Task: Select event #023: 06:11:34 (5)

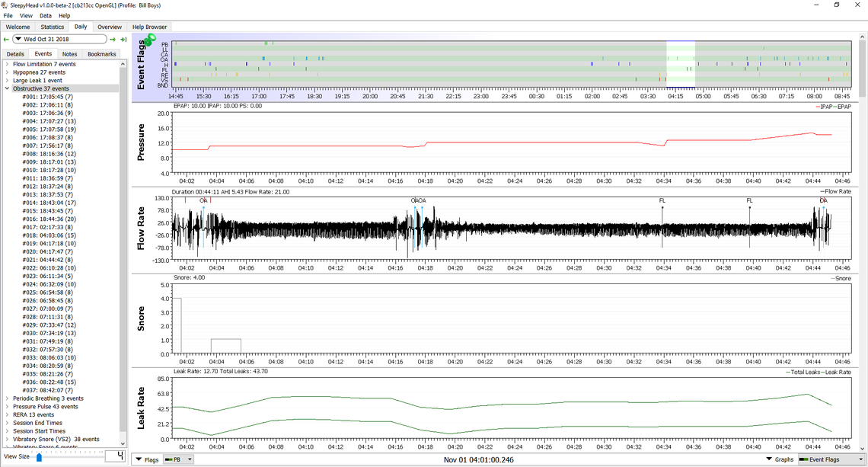Action: (48, 276)
